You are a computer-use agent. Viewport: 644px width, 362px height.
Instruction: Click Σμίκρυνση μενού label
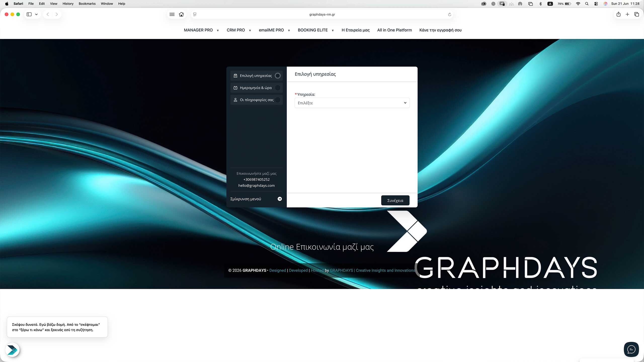(246, 199)
